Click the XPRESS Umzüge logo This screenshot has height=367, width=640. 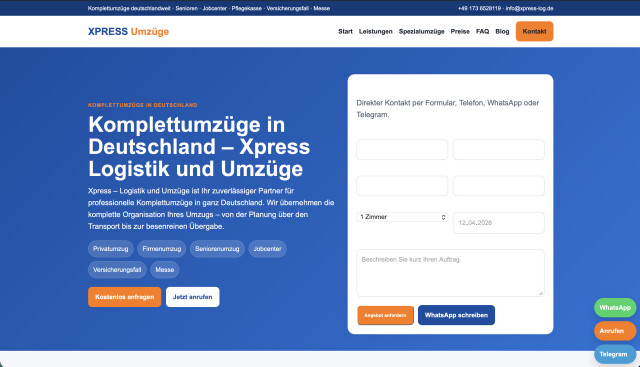[128, 31]
